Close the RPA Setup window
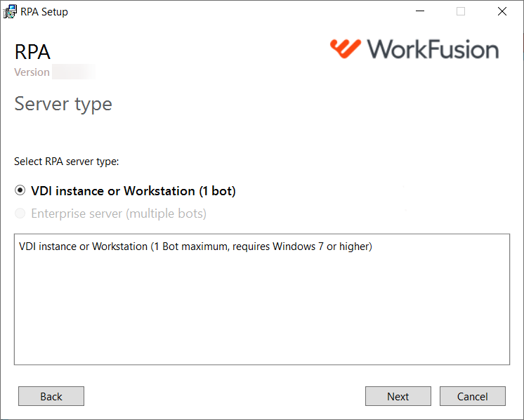The width and height of the screenshot is (524, 420). (502, 11)
